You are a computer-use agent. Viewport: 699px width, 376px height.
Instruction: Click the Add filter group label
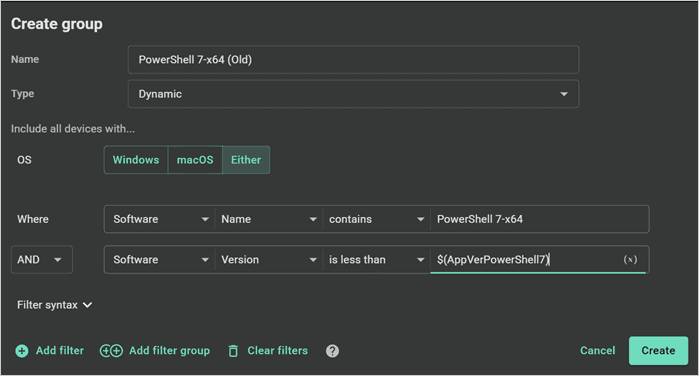(169, 351)
